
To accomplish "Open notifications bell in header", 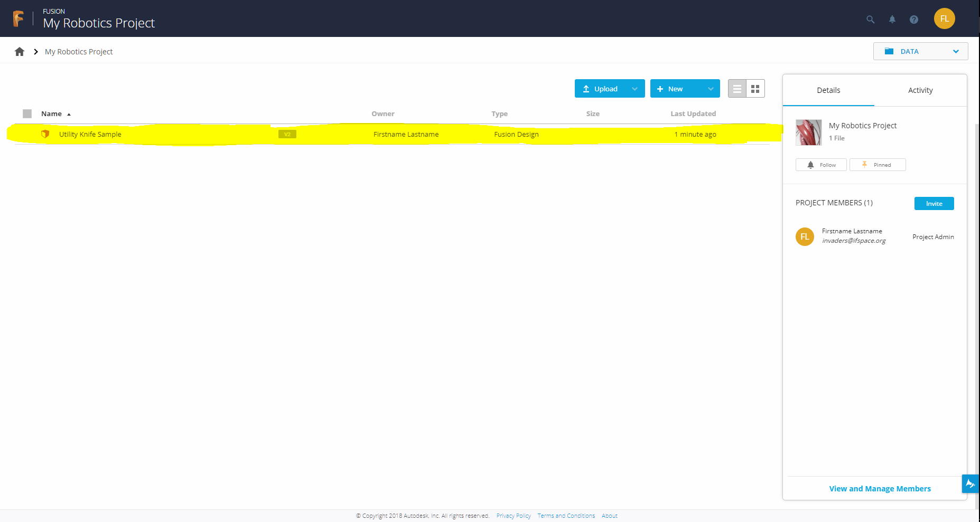I will click(x=892, y=20).
